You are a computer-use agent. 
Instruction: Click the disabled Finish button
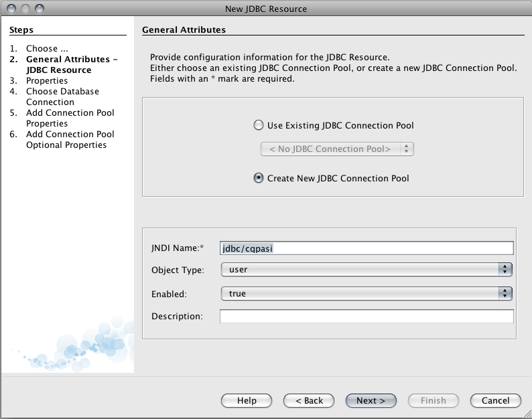pyautogui.click(x=434, y=400)
